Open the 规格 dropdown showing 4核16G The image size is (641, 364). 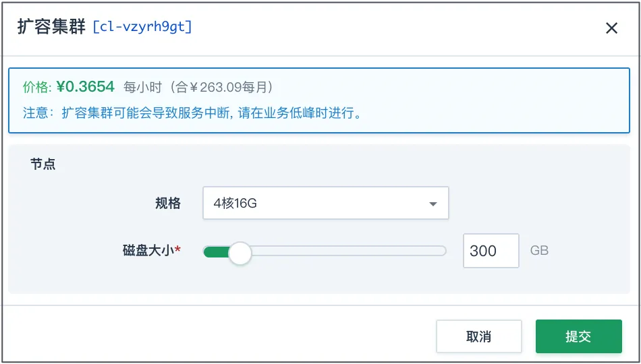(326, 203)
